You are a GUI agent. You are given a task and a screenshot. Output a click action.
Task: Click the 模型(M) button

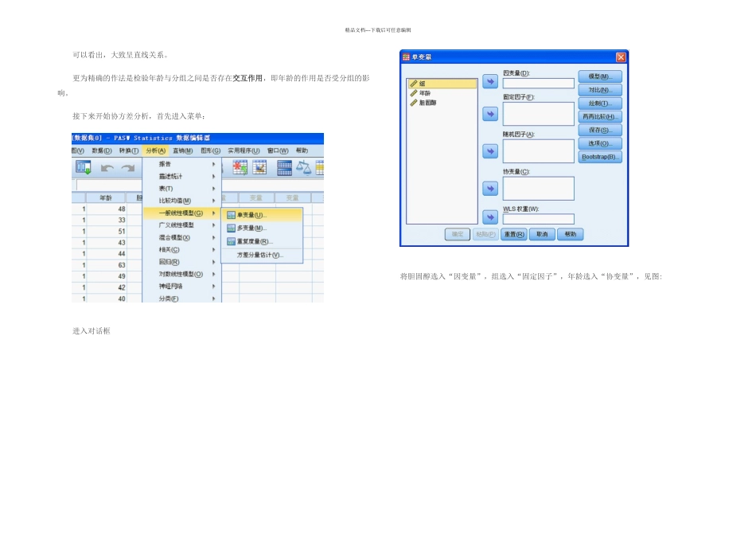600,76
